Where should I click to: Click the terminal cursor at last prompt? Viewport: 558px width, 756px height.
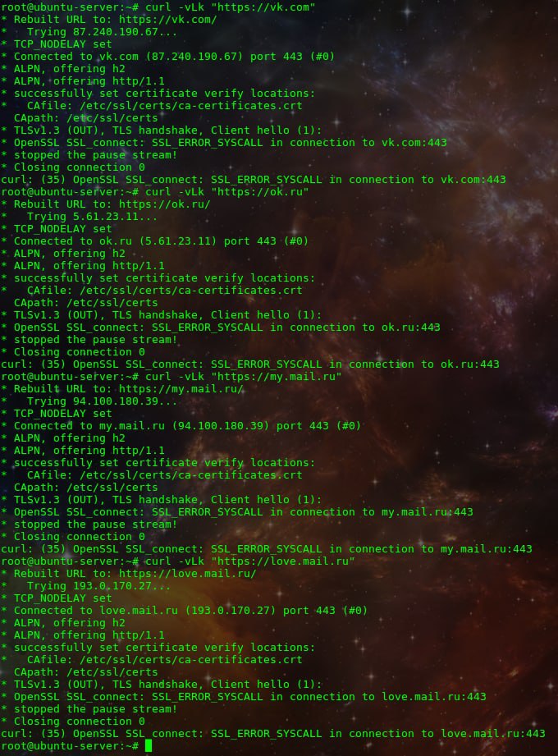149,746
